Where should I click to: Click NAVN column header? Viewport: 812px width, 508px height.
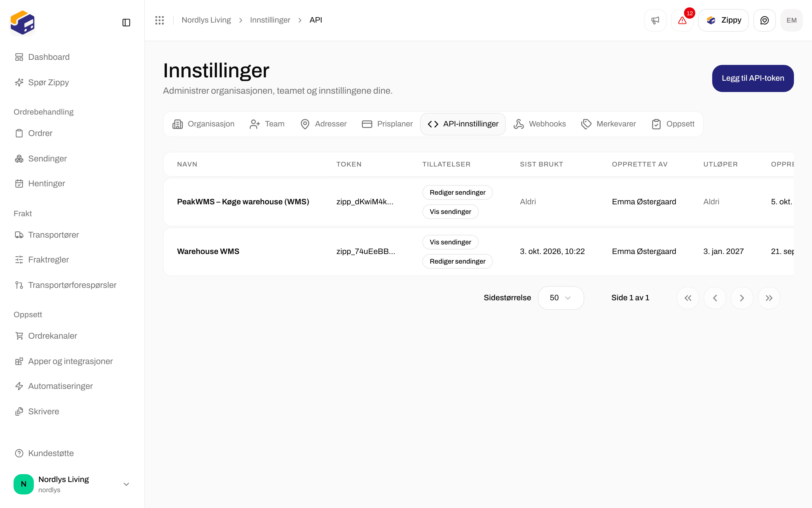187,164
